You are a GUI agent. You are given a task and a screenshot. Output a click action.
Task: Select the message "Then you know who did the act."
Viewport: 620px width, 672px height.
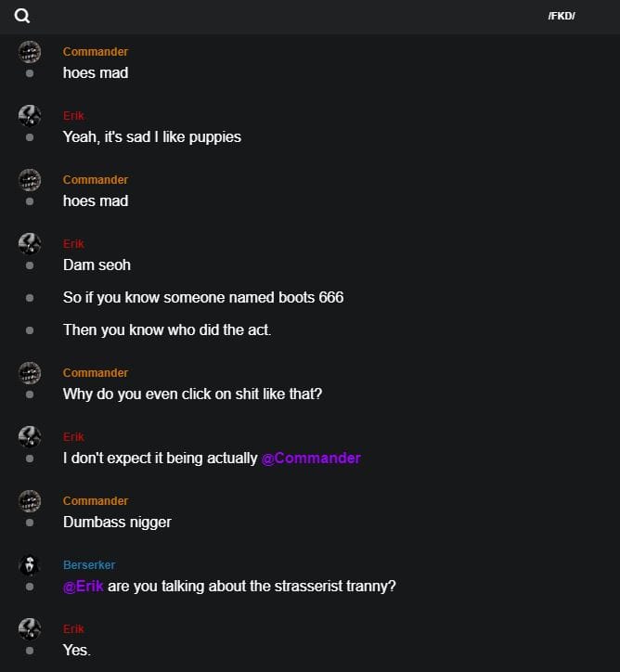pos(167,330)
